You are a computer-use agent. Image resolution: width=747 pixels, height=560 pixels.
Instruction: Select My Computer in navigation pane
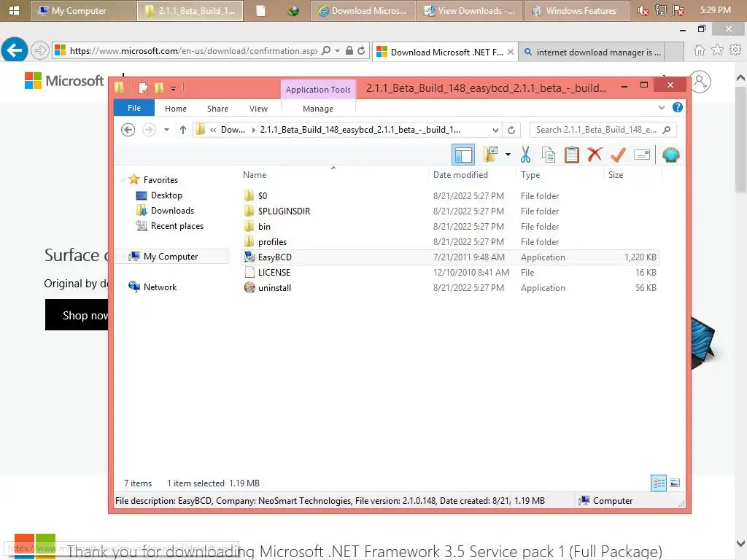coord(171,256)
